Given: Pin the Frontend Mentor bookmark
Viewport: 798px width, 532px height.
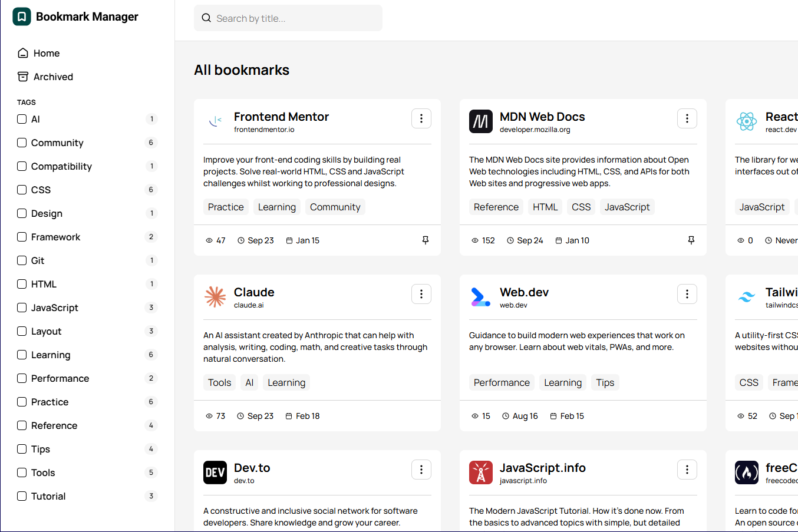Looking at the screenshot, I should coord(425,240).
